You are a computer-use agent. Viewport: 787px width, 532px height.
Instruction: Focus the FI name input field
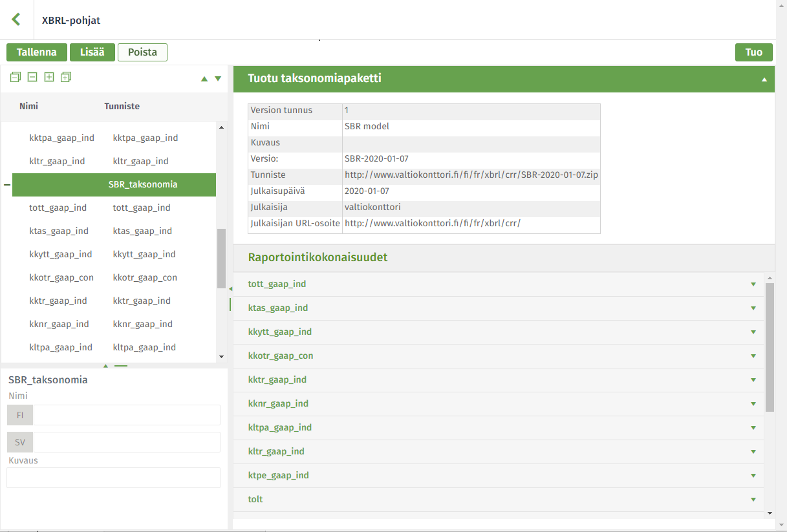[127, 415]
